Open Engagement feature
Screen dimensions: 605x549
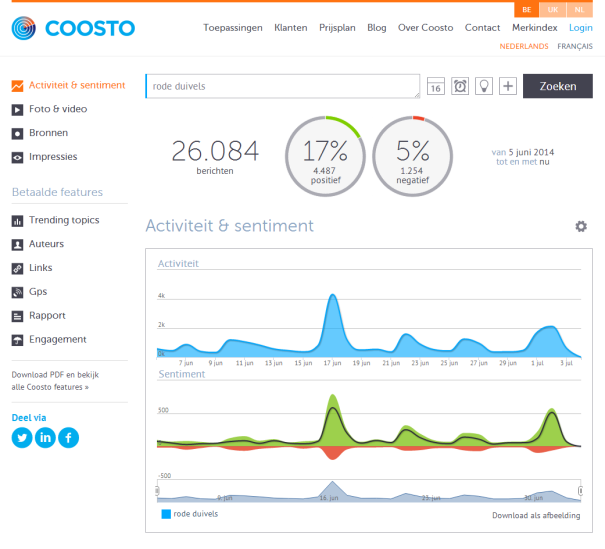coord(57,340)
